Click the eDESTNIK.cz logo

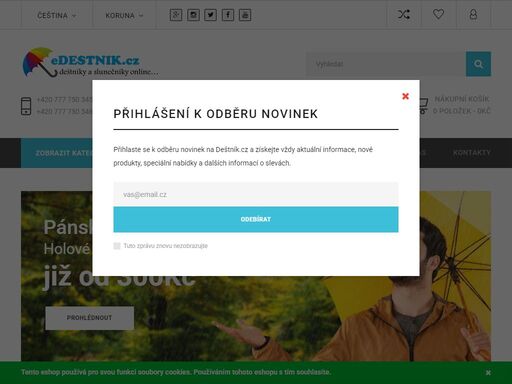90,62
